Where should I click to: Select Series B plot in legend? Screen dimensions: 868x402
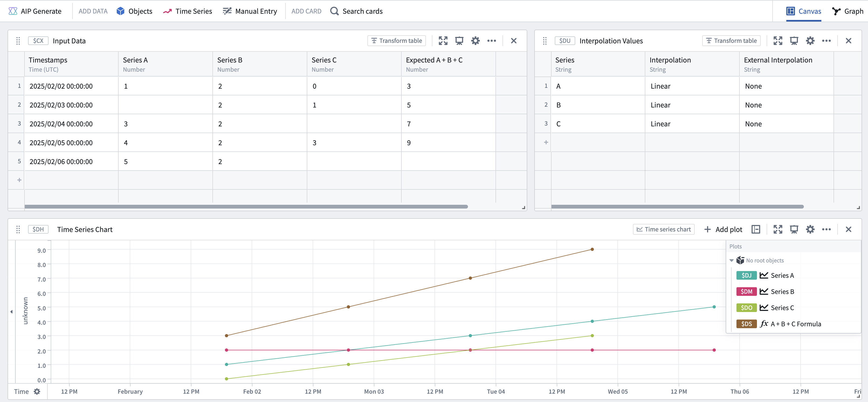782,292
